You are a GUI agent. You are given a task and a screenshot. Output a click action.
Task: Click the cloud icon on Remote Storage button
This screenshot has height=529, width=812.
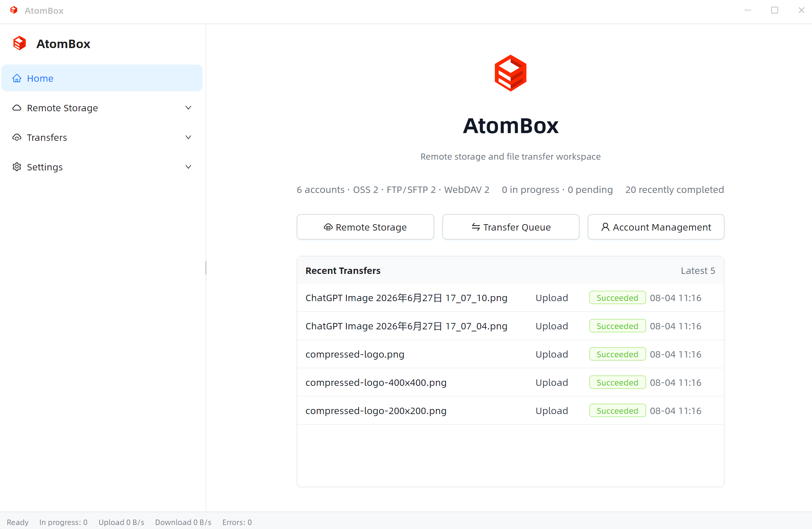(x=328, y=227)
